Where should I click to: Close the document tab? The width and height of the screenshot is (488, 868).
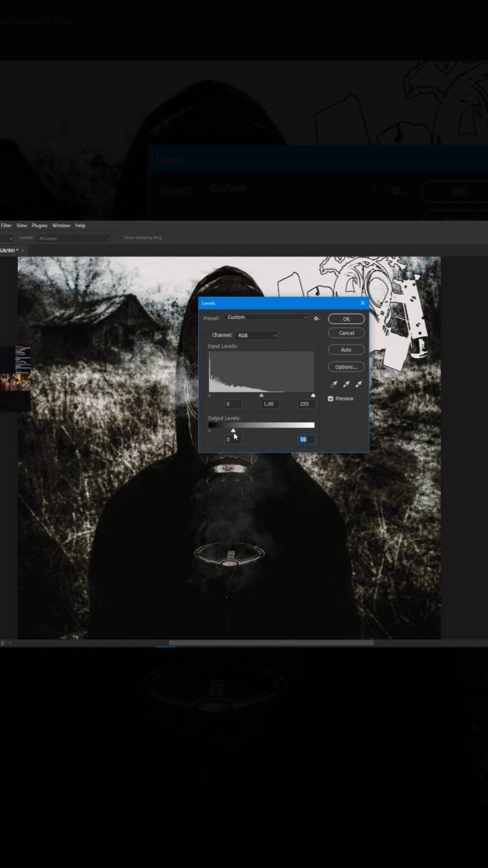[23, 251]
